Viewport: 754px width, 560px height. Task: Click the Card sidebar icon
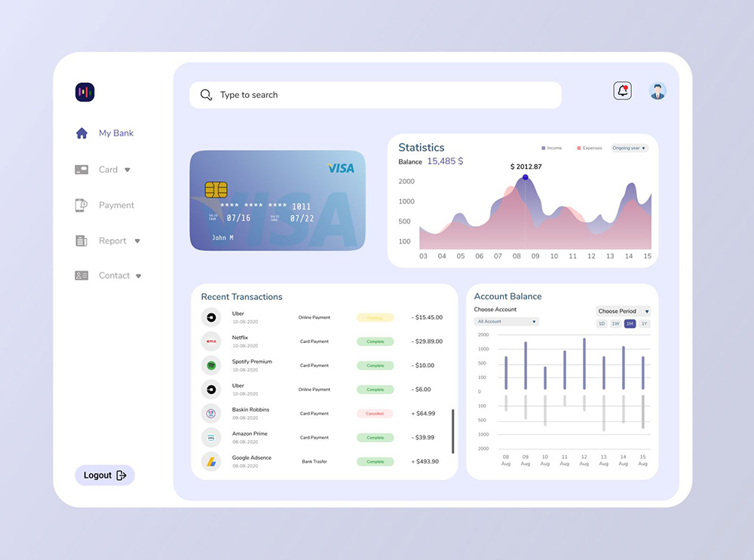pyautogui.click(x=81, y=169)
